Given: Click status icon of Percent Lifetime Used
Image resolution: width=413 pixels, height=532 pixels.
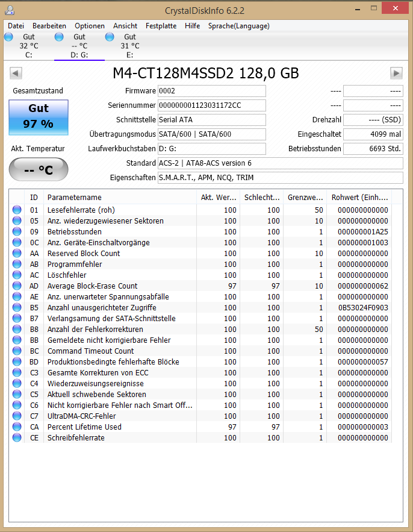Looking at the screenshot, I should pyautogui.click(x=17, y=427).
